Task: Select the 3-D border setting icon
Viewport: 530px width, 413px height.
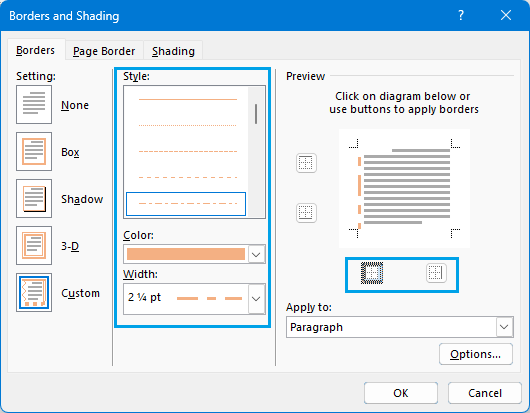Action: click(34, 245)
